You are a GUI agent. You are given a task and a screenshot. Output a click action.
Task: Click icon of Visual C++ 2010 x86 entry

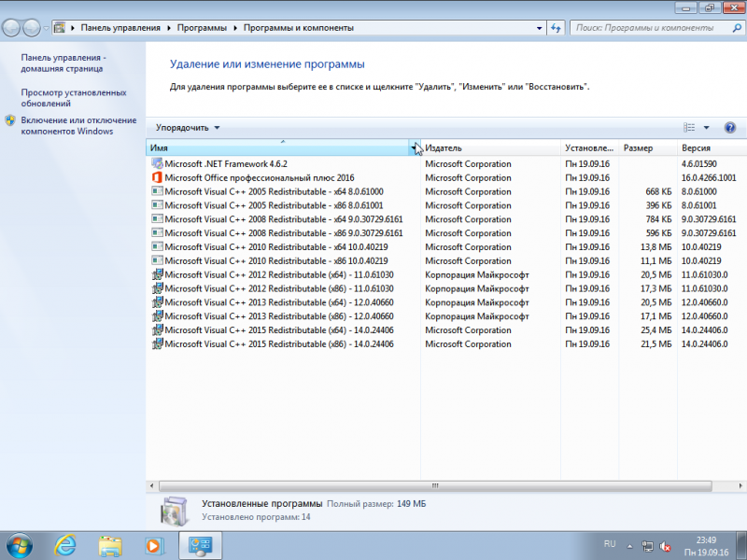(x=157, y=260)
